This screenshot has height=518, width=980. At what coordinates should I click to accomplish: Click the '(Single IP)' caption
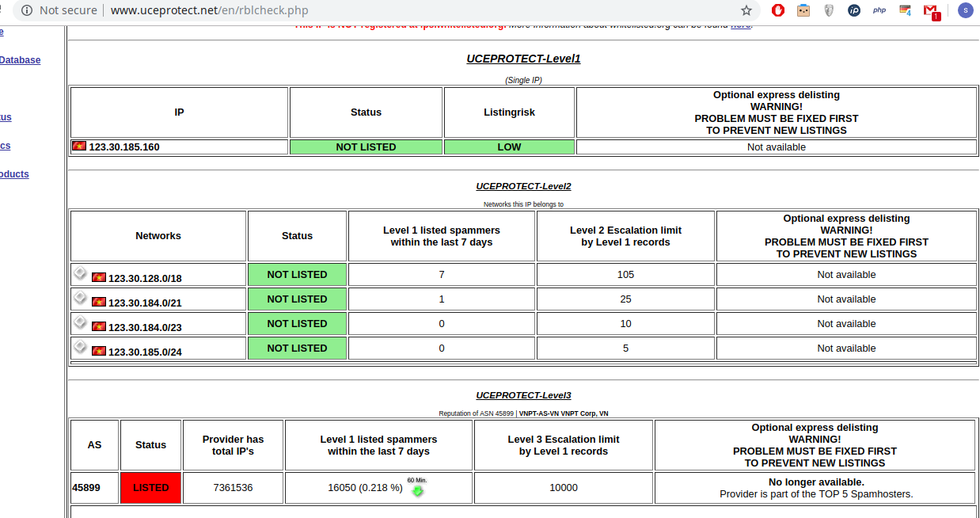click(523, 80)
